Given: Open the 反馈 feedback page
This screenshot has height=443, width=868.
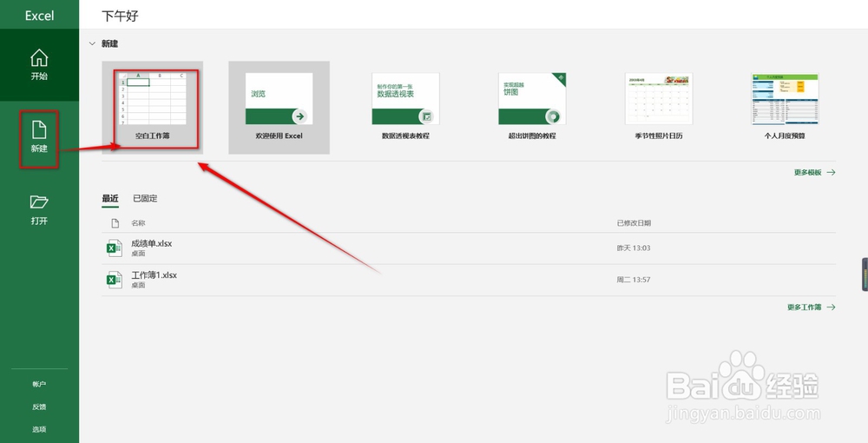Looking at the screenshot, I should click(39, 407).
